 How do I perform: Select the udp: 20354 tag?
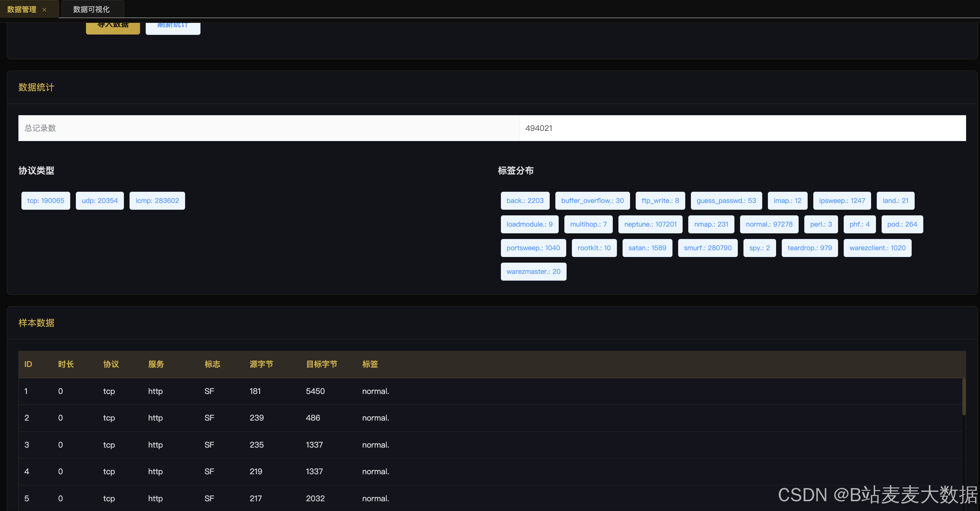pyautogui.click(x=100, y=200)
